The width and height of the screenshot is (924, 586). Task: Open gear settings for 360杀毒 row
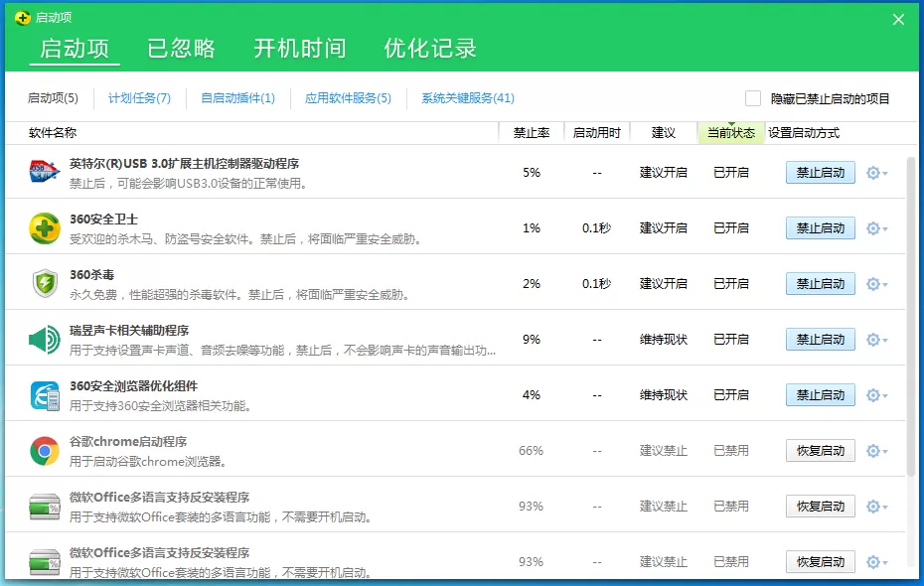[x=877, y=284]
